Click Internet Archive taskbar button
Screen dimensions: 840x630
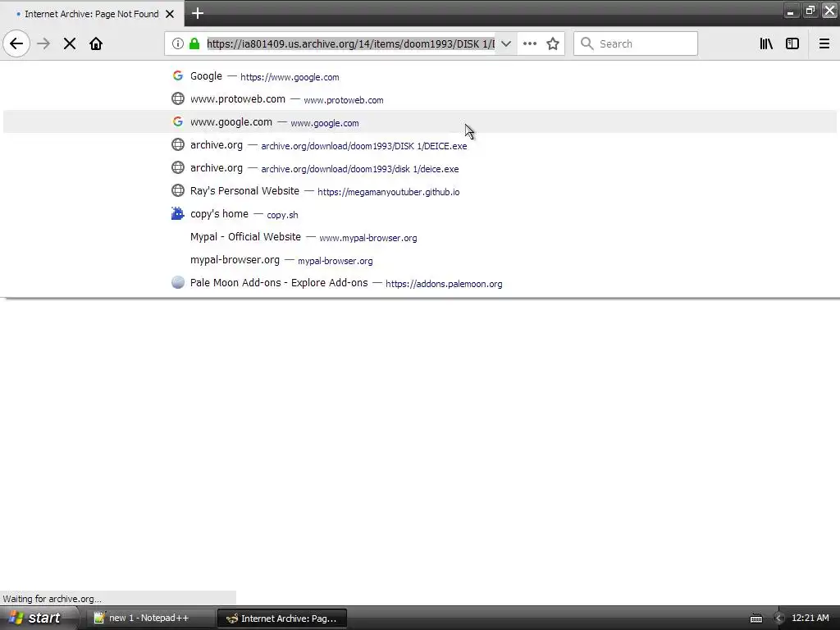coord(282,619)
